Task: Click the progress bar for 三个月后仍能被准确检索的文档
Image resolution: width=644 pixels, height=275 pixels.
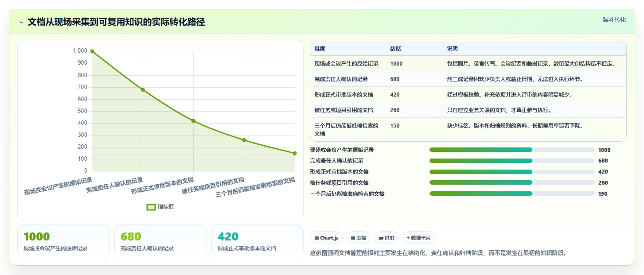Action: (x=512, y=194)
